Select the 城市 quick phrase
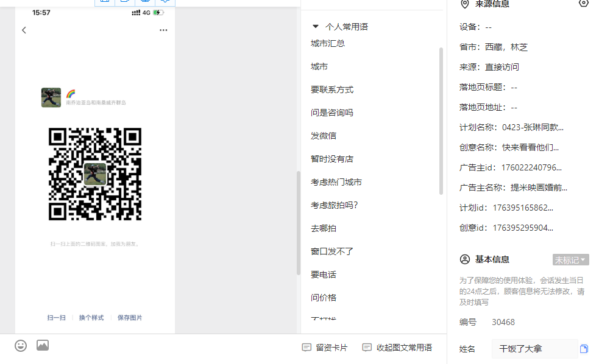Viewport: 599px width, 364px height. (319, 66)
